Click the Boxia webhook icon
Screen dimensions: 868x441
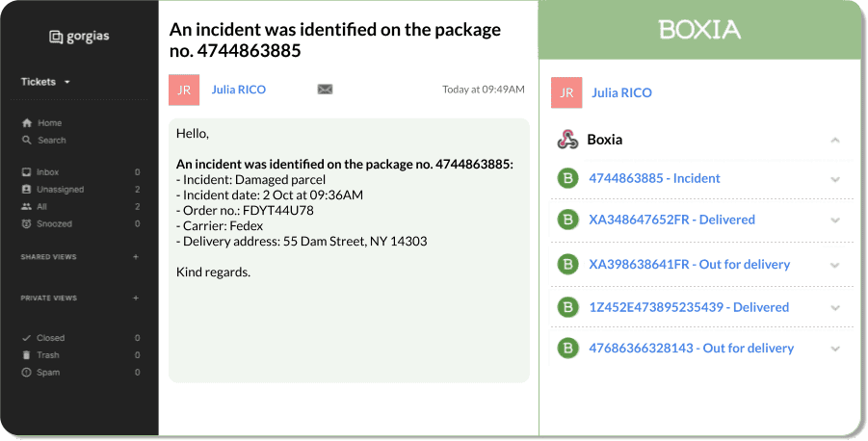567,140
